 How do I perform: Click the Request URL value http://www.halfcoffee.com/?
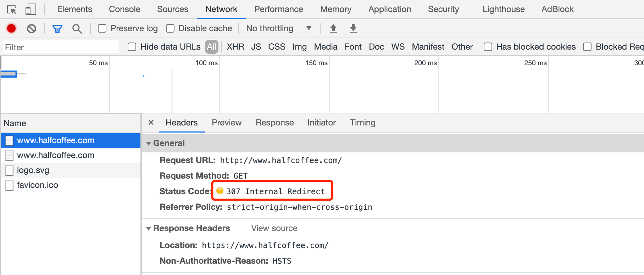tap(281, 161)
